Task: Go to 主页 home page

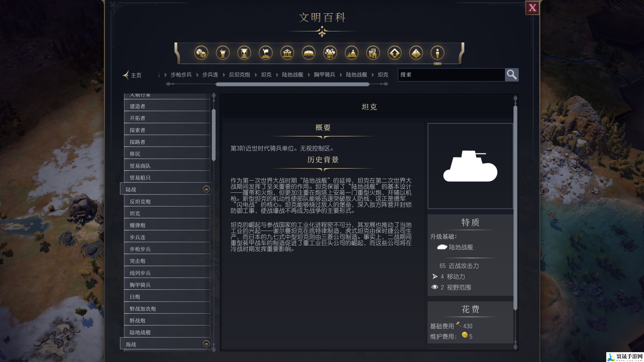Action: tap(136, 75)
